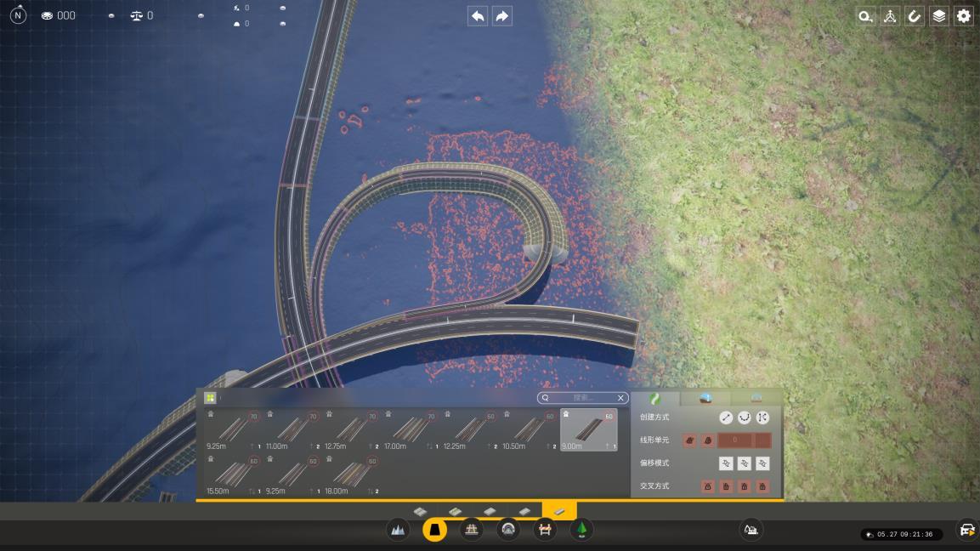Image resolution: width=980 pixels, height=551 pixels.
Task: Click the north compass indicator
Action: [18, 15]
